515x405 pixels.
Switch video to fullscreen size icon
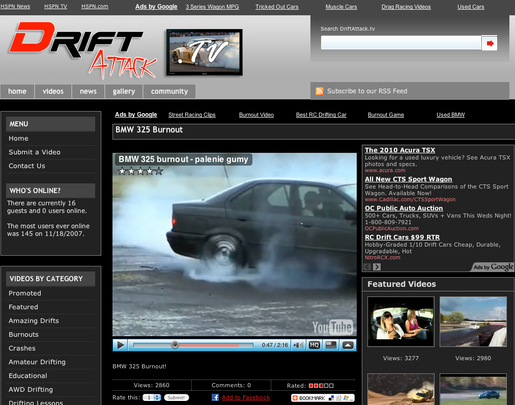(x=331, y=345)
